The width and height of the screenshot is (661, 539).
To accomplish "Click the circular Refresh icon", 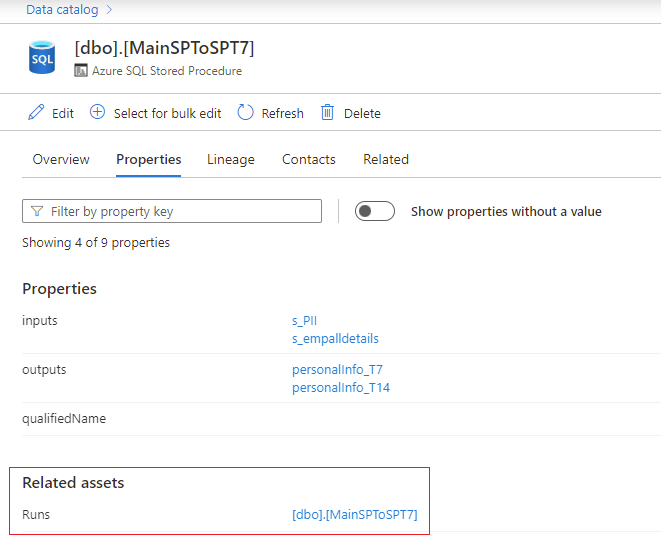I will tap(245, 113).
